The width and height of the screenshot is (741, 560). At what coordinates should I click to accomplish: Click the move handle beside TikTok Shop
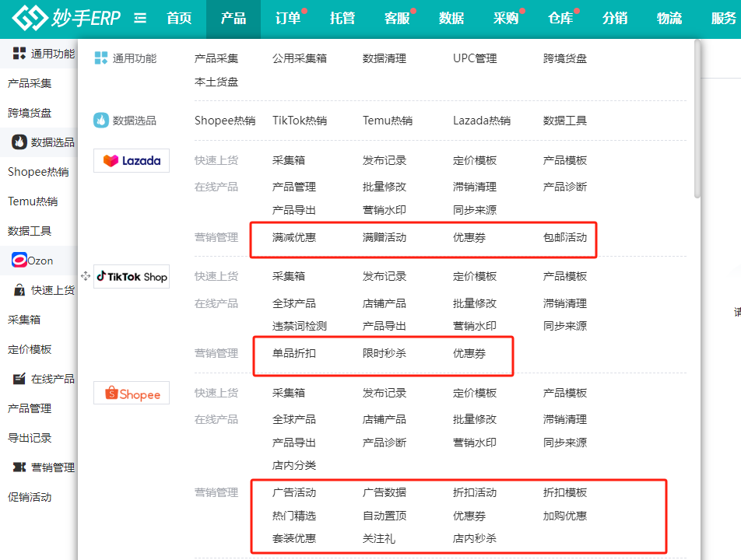[86, 276]
